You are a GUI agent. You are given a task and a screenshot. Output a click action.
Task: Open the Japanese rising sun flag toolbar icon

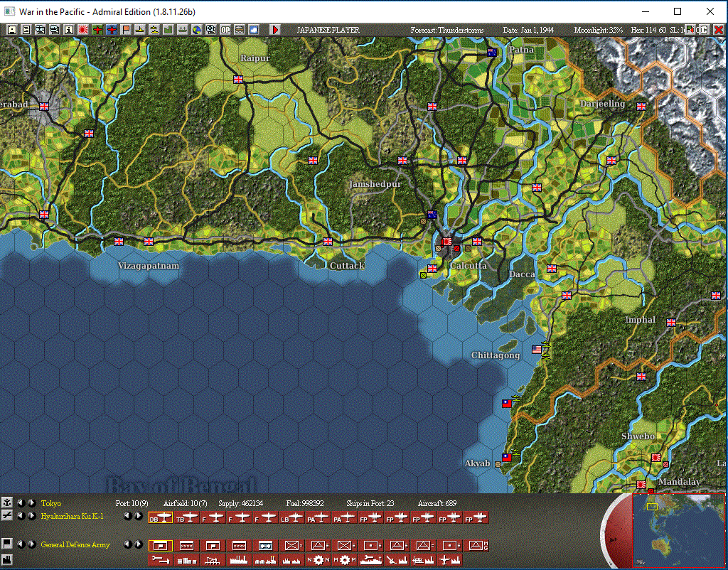83,30
